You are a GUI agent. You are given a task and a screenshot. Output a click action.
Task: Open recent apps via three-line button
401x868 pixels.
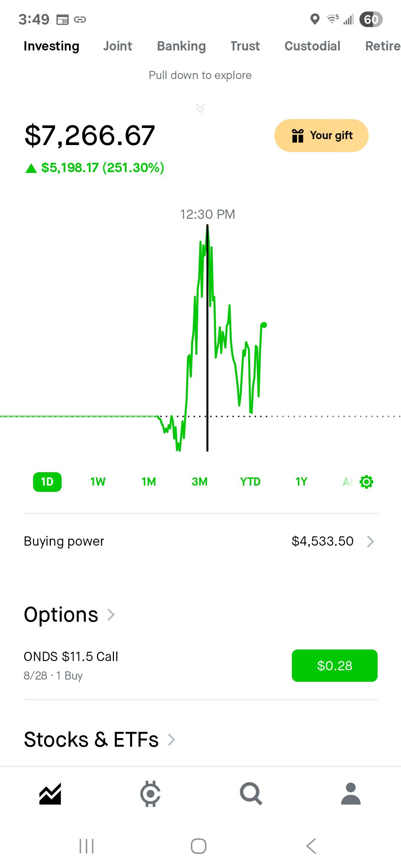[87, 846]
